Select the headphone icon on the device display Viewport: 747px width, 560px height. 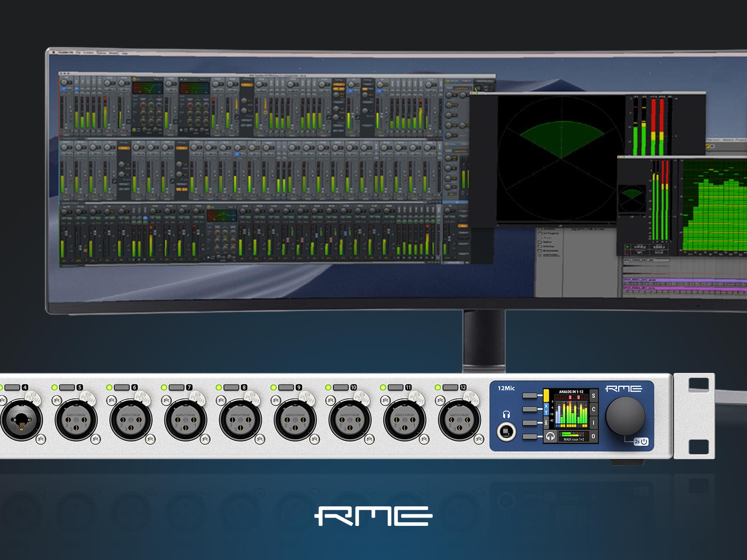(550, 436)
